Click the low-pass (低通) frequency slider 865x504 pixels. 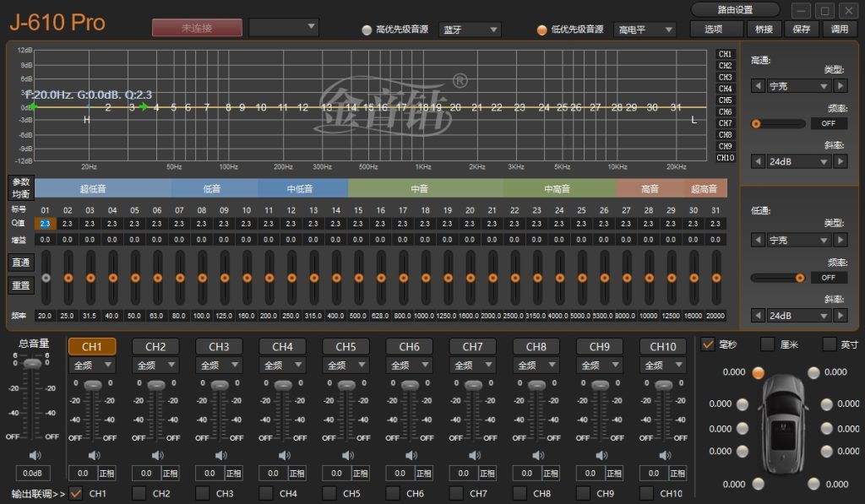coord(778,278)
